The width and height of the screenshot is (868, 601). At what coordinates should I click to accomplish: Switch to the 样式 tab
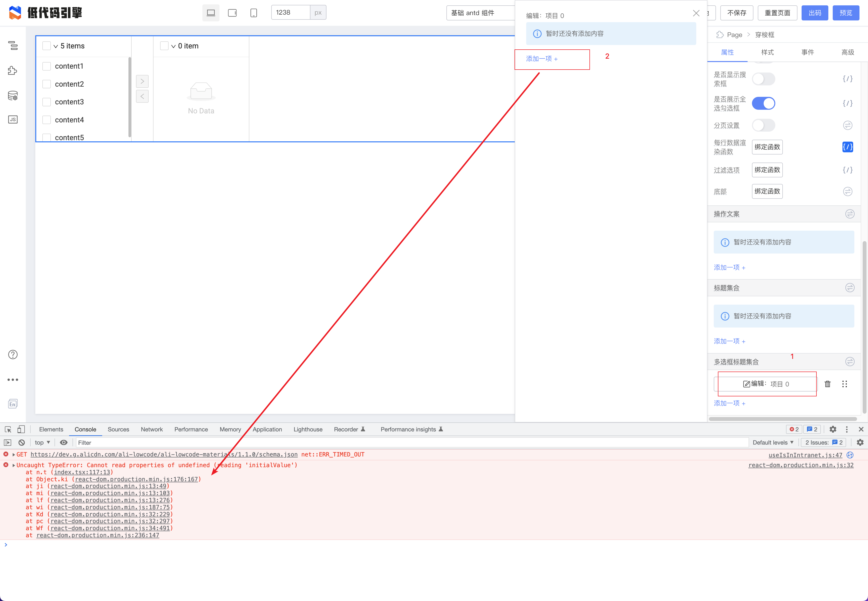point(767,52)
